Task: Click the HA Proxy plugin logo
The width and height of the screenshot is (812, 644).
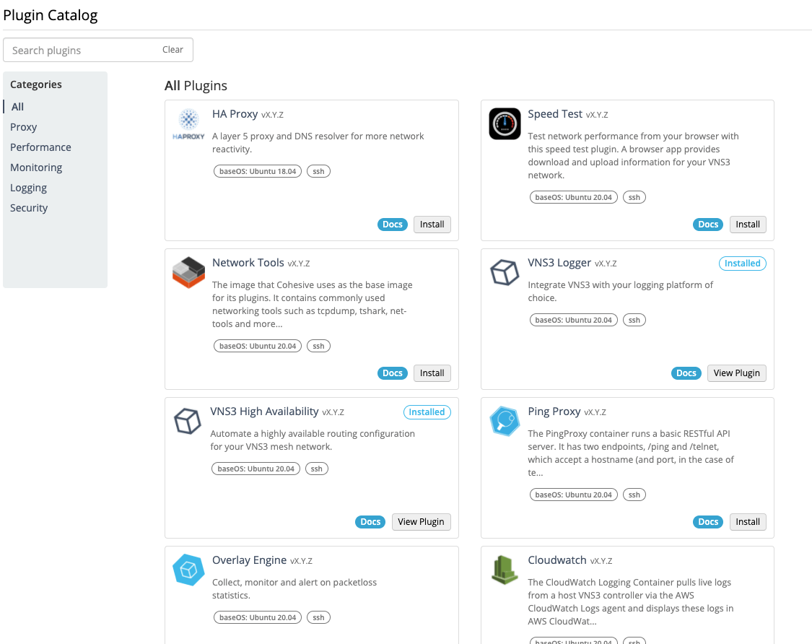Action: [x=188, y=124]
